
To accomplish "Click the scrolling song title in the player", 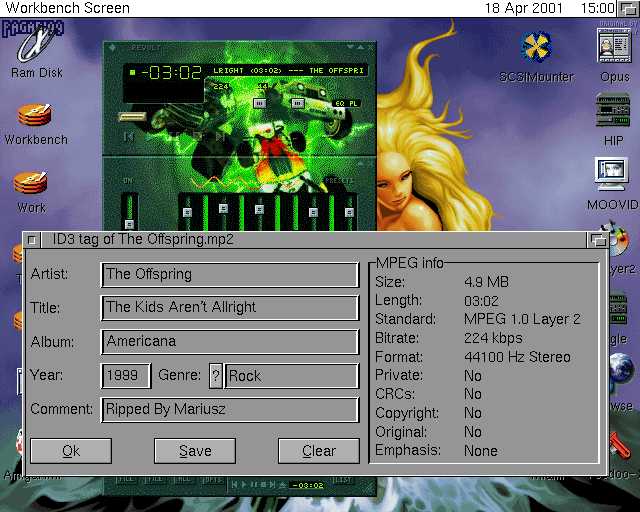I will point(288,71).
